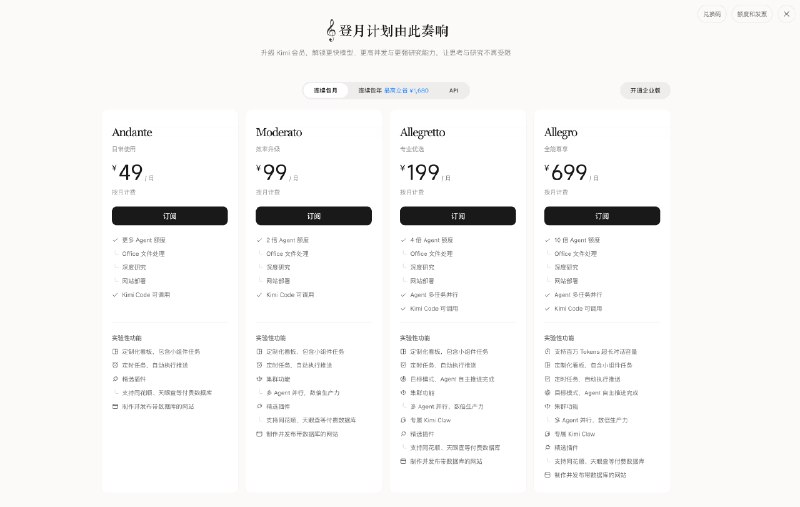Click the ¥699 price text
This screenshot has width=800, height=507.
tap(566, 172)
